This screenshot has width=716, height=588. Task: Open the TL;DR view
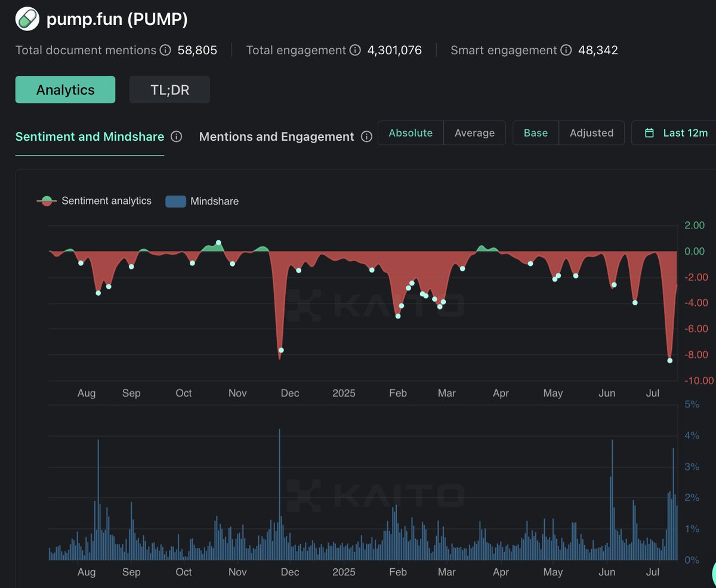[169, 89]
